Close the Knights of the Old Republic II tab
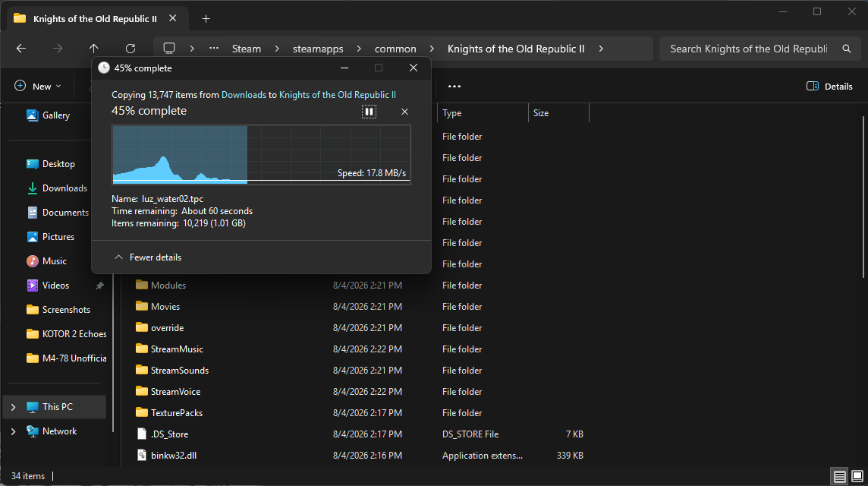This screenshot has width=868, height=486. click(x=173, y=18)
